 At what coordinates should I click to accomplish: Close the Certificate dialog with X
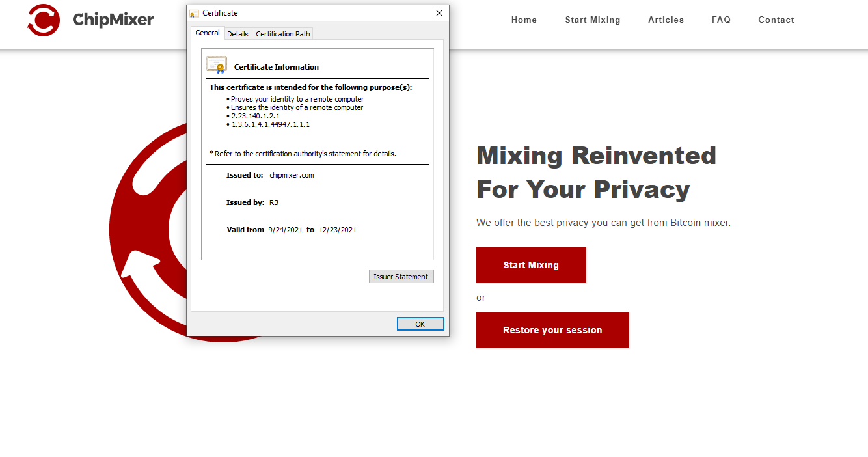(x=439, y=13)
